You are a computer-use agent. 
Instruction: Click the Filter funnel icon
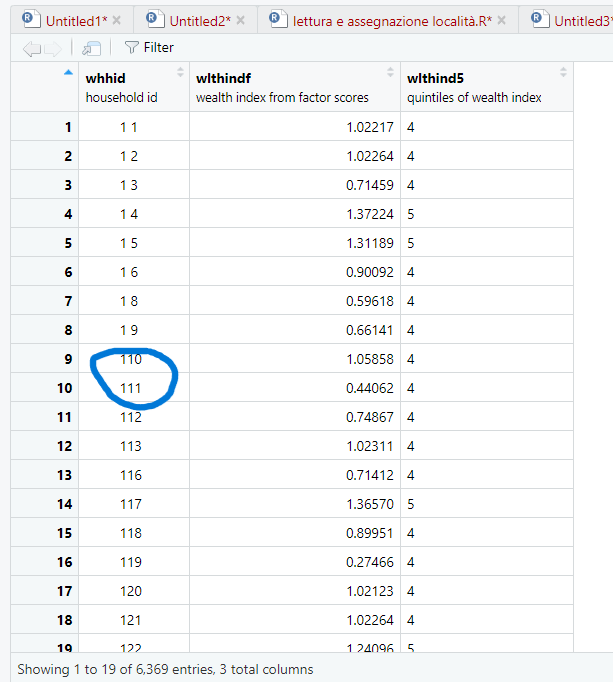click(131, 47)
